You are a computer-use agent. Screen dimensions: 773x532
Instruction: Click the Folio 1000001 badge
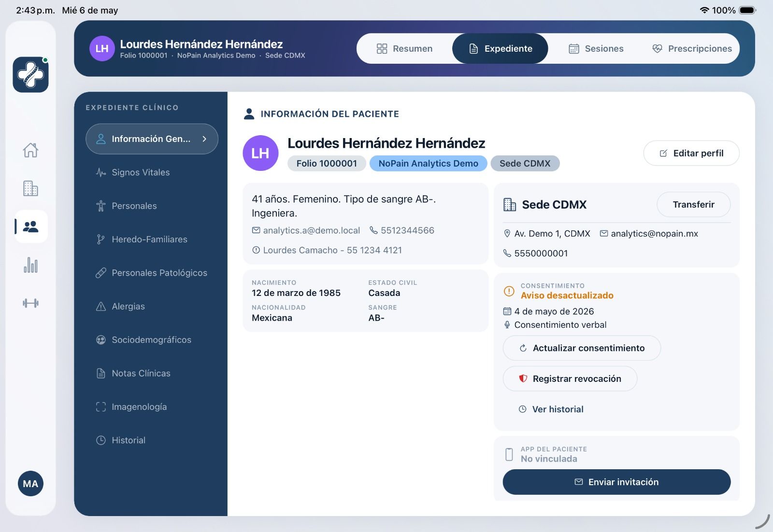(327, 164)
